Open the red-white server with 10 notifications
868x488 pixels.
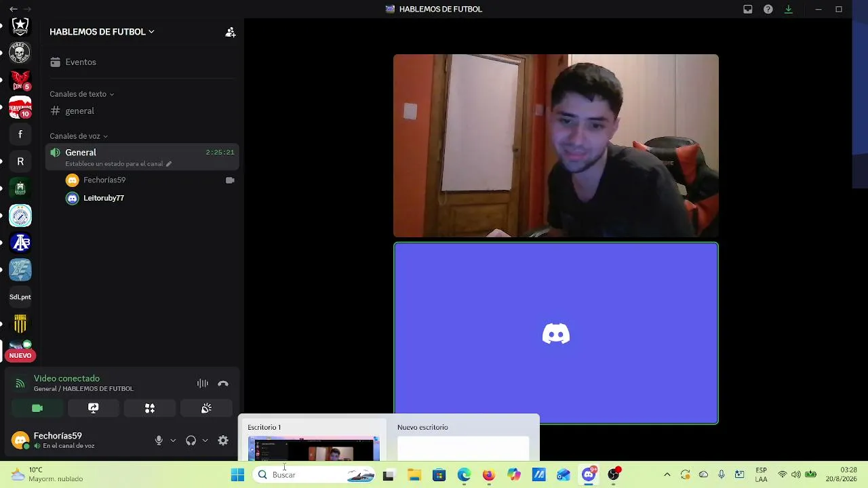[x=20, y=108]
